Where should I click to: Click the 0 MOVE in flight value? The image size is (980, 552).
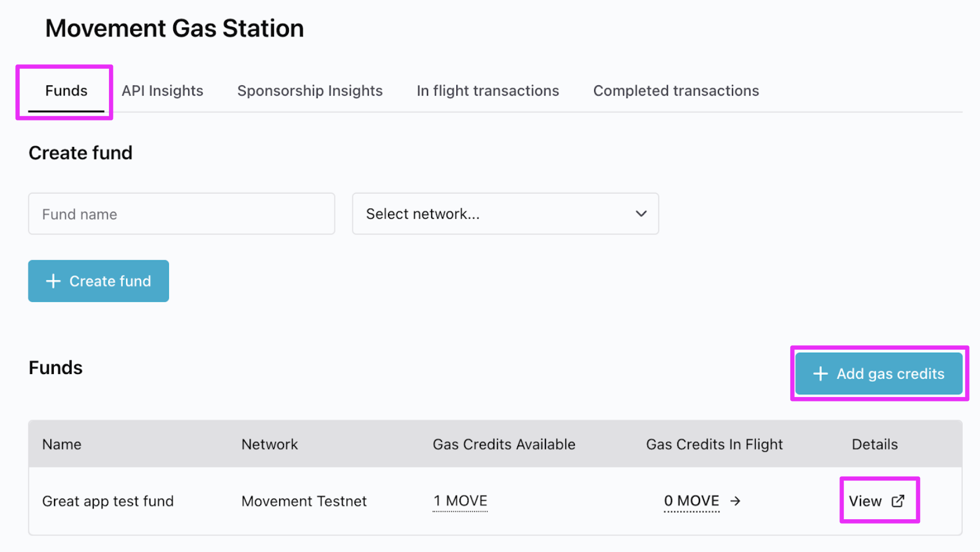[x=691, y=501]
